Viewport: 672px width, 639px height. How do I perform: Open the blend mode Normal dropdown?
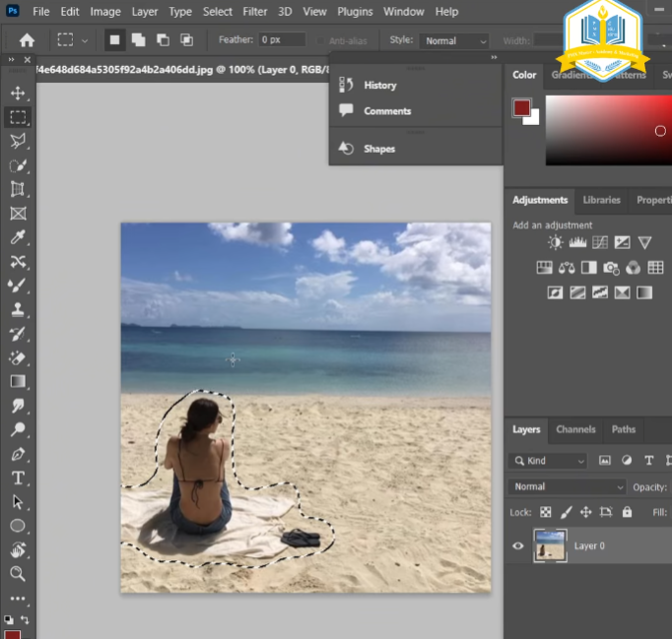tap(568, 486)
